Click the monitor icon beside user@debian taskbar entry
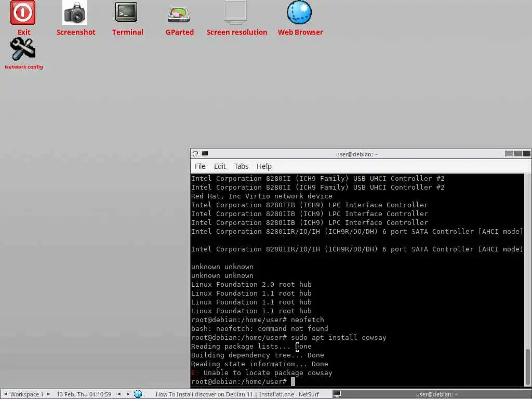 click(x=337, y=394)
